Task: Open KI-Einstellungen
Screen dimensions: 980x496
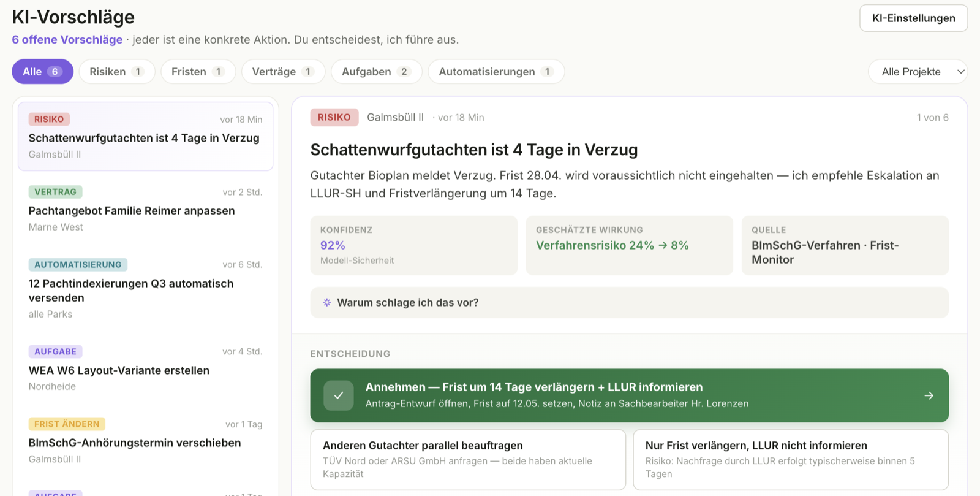Action: [913, 18]
